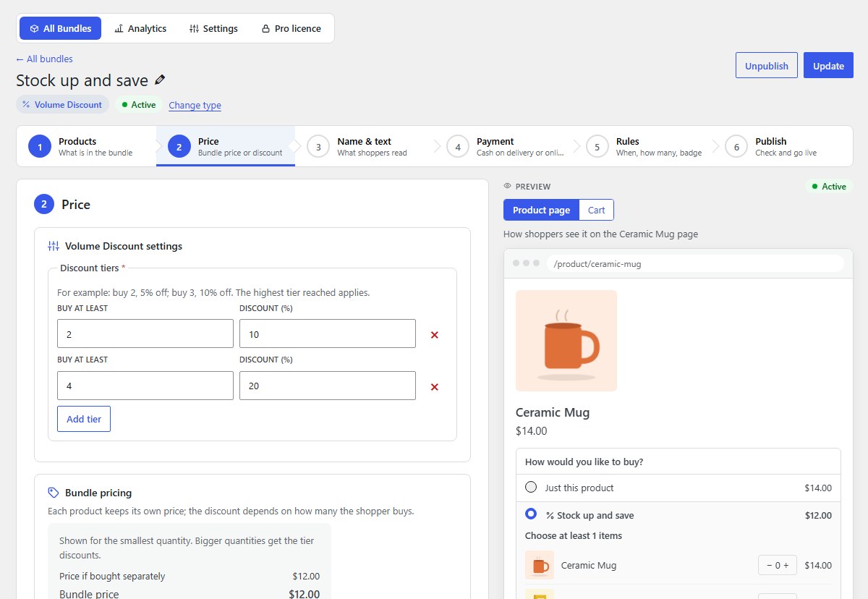
Task: Click the 'Price if bought separately' row label
Action: point(112,577)
